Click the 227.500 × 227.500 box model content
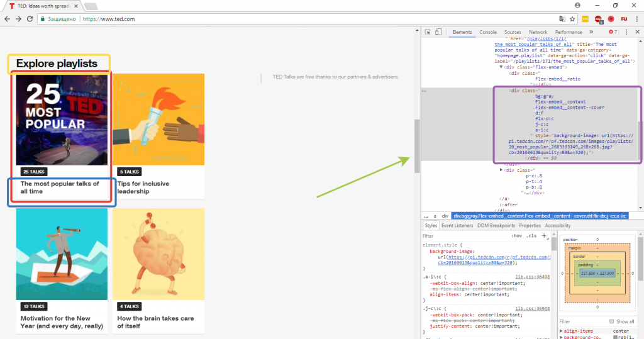Viewport: 644px width, 339px height. click(x=597, y=273)
